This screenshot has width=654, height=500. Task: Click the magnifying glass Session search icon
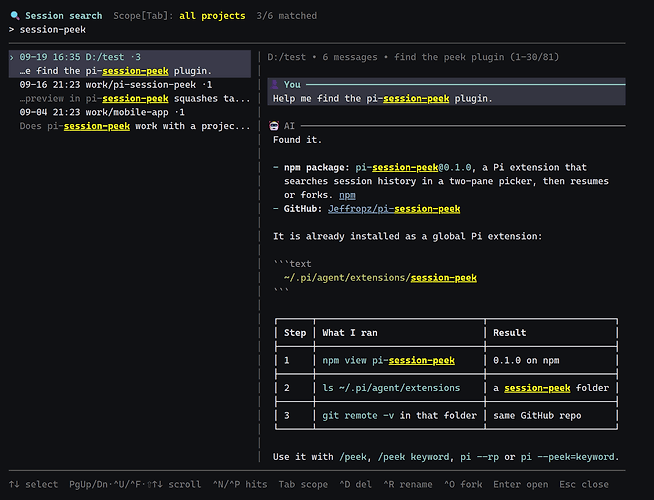[x=15, y=16]
